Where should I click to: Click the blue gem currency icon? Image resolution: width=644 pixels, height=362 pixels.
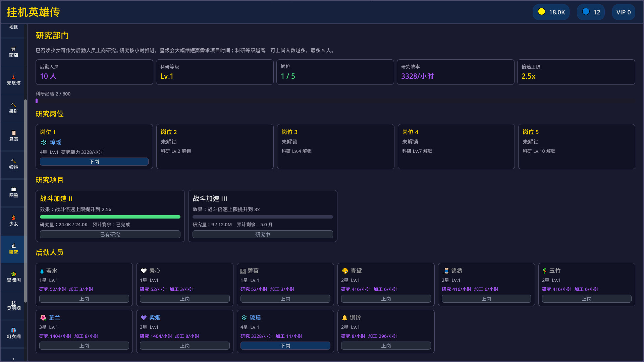(586, 12)
